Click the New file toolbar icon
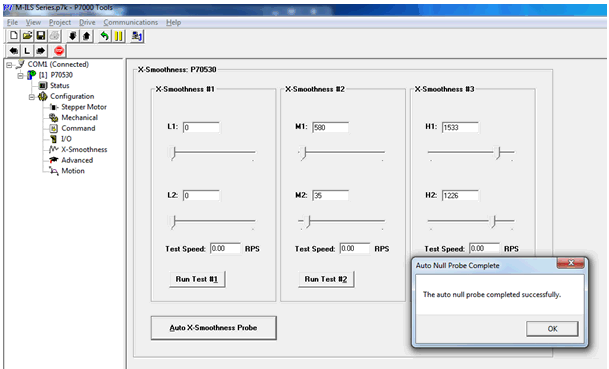 14,36
